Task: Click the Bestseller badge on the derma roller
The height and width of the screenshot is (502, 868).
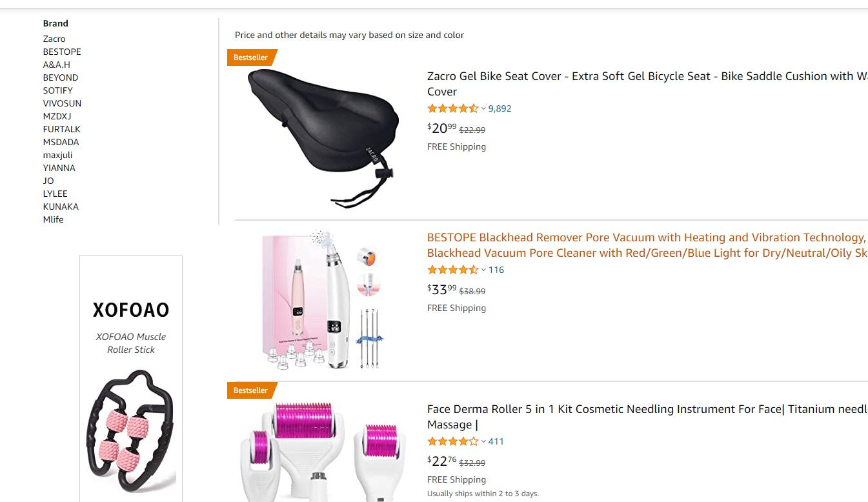Action: pyautogui.click(x=251, y=390)
